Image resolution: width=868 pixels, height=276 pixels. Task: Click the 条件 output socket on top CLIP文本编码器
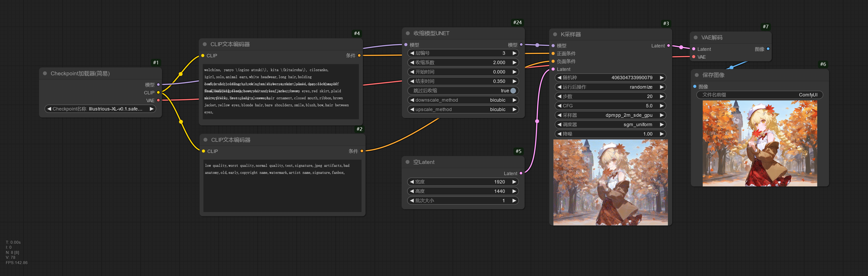(360, 55)
